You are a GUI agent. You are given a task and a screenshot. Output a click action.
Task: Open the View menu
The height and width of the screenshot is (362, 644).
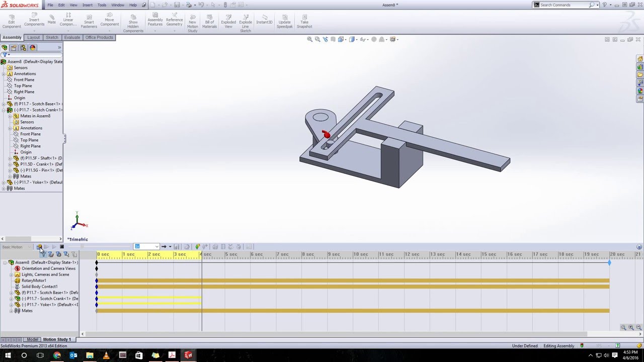tap(73, 5)
